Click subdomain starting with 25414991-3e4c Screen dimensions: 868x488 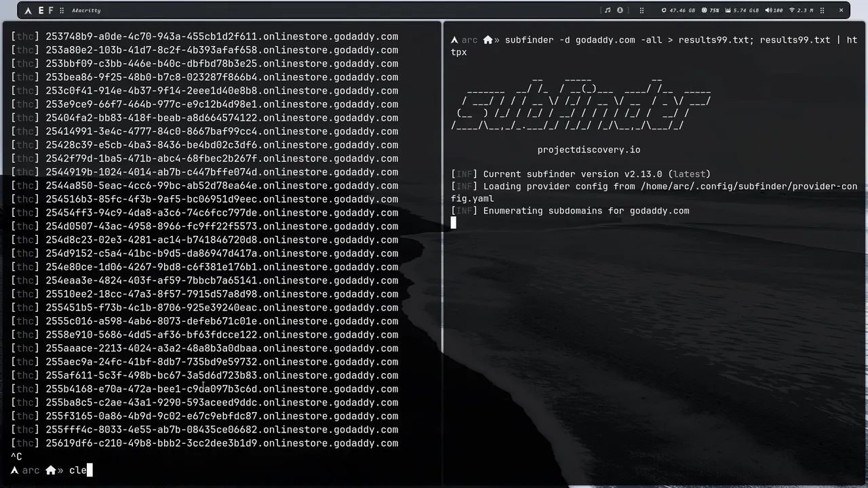tap(222, 131)
